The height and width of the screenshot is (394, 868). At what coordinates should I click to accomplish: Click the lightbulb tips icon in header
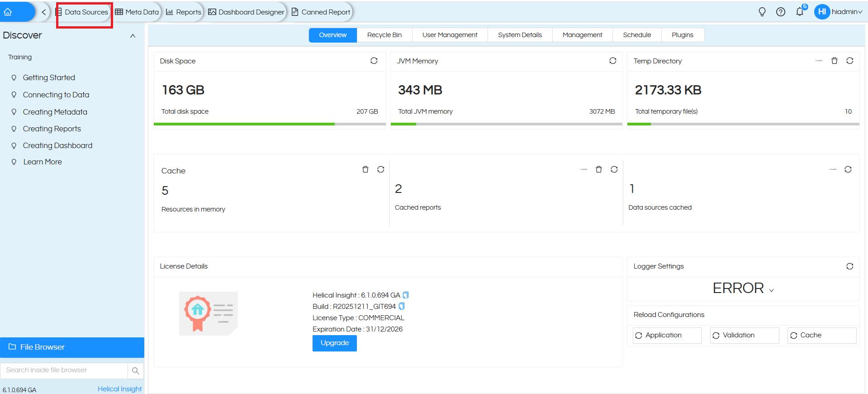pos(762,12)
